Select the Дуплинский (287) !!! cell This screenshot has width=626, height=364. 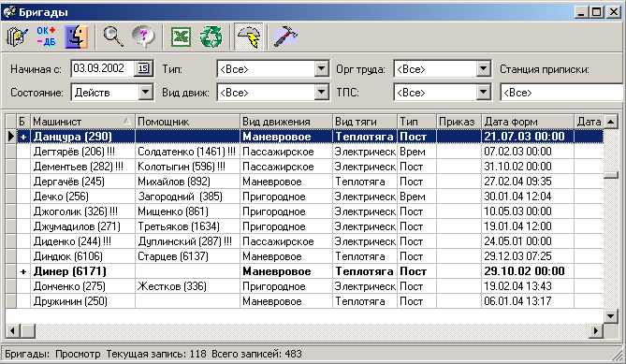tap(188, 241)
